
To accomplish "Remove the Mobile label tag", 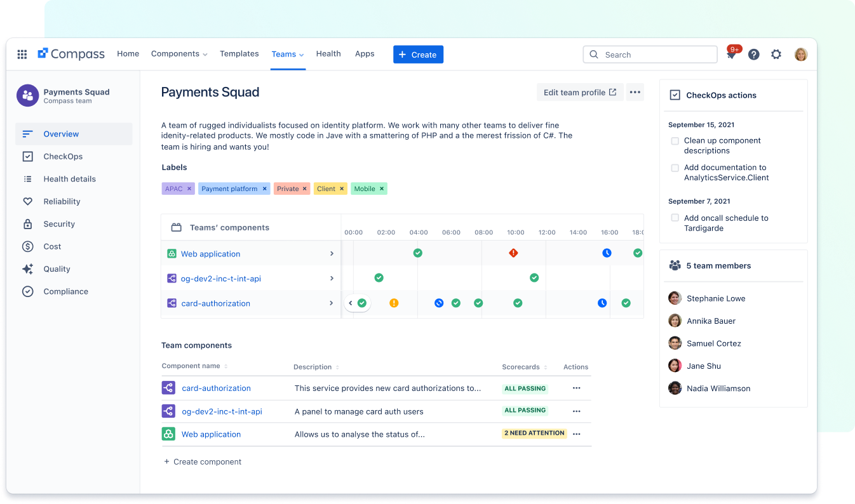I will point(380,189).
